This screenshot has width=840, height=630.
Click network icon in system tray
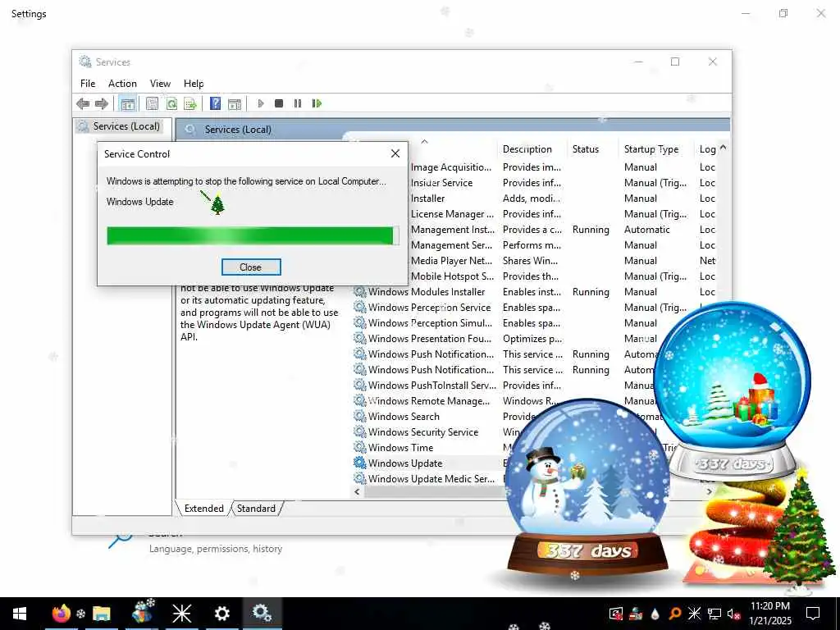tap(714, 614)
